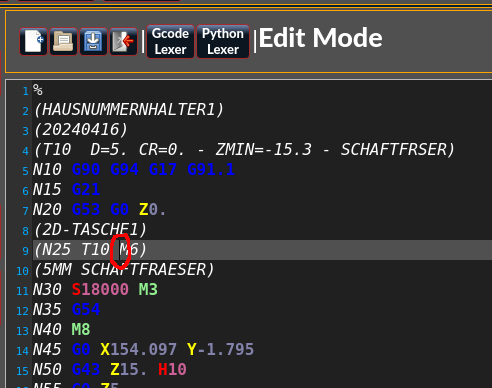Image resolution: width=492 pixels, height=388 pixels.
Task: Click the Edit Mode label
Action: (321, 38)
